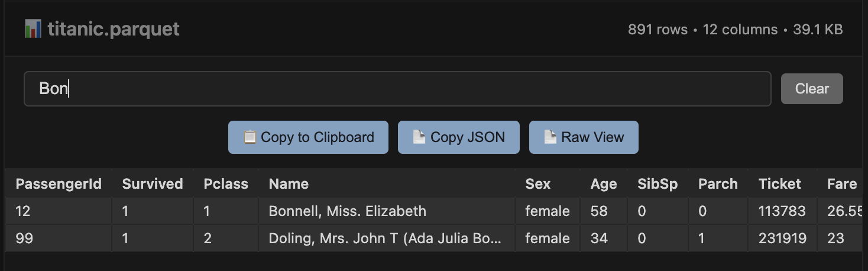Click the Name column header
This screenshot has width=868, height=271.
pyautogui.click(x=289, y=184)
